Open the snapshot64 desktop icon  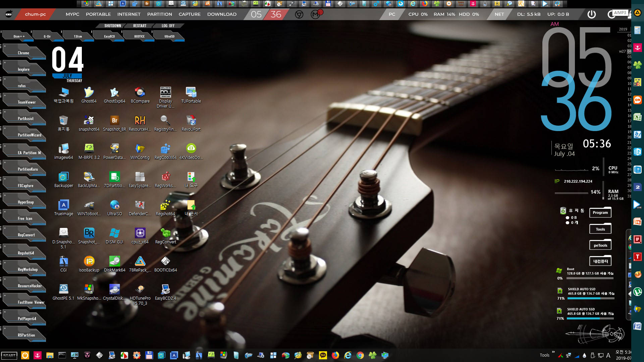(x=89, y=123)
